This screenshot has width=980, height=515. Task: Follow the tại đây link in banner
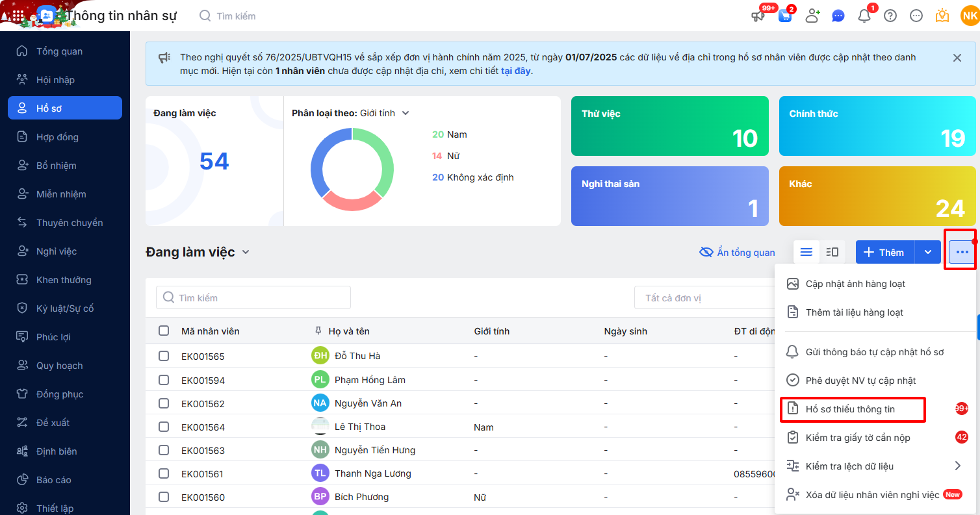coord(516,71)
